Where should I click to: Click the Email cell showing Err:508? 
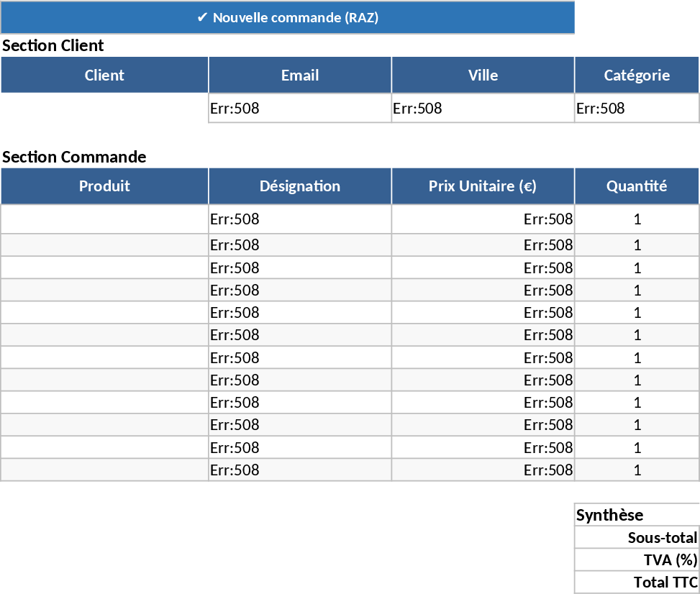pos(299,108)
